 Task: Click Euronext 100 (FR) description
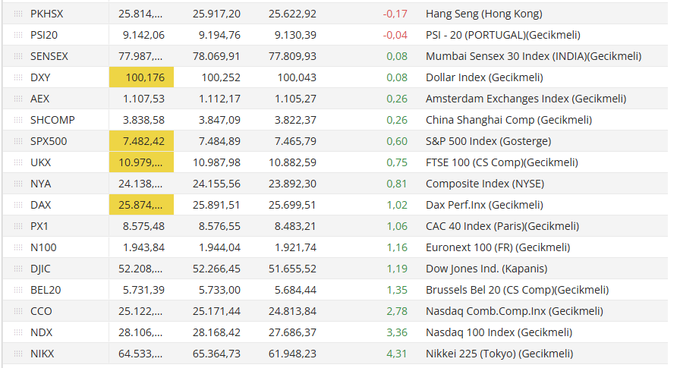pyautogui.click(x=498, y=248)
